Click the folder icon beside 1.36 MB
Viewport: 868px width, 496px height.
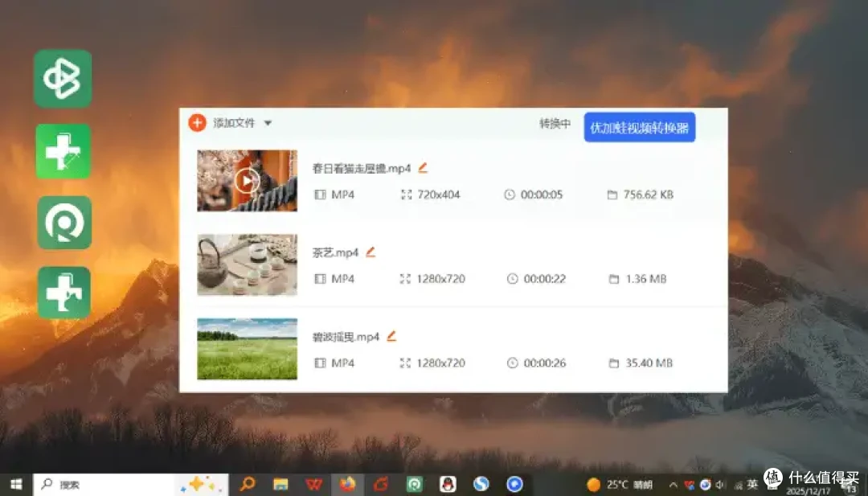[x=614, y=278]
